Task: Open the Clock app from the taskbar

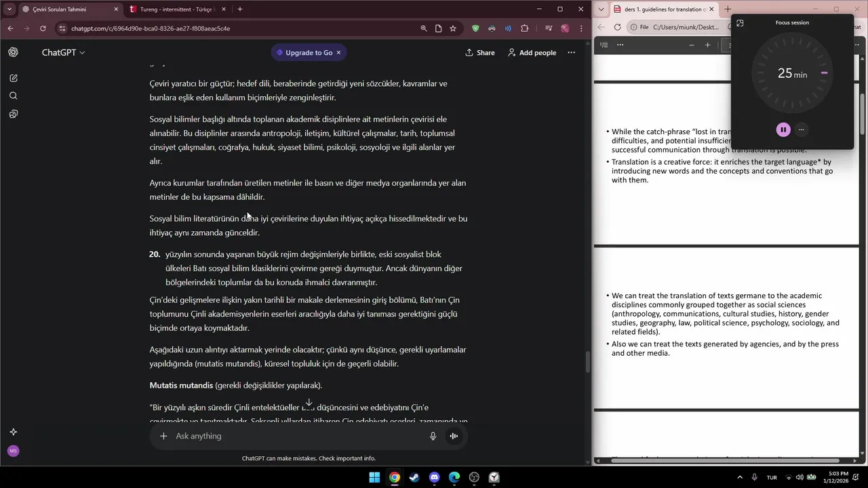Action: coord(494,477)
